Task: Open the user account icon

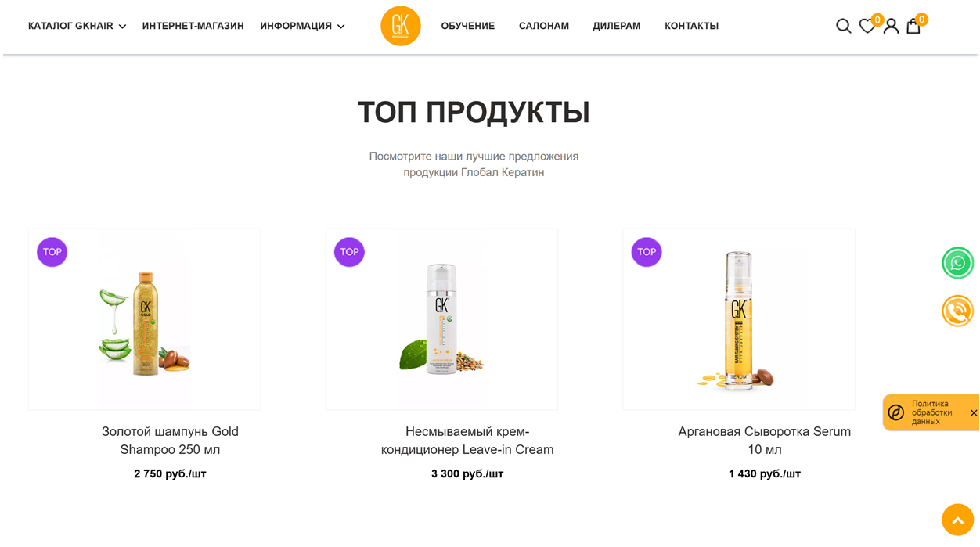Action: tap(891, 27)
